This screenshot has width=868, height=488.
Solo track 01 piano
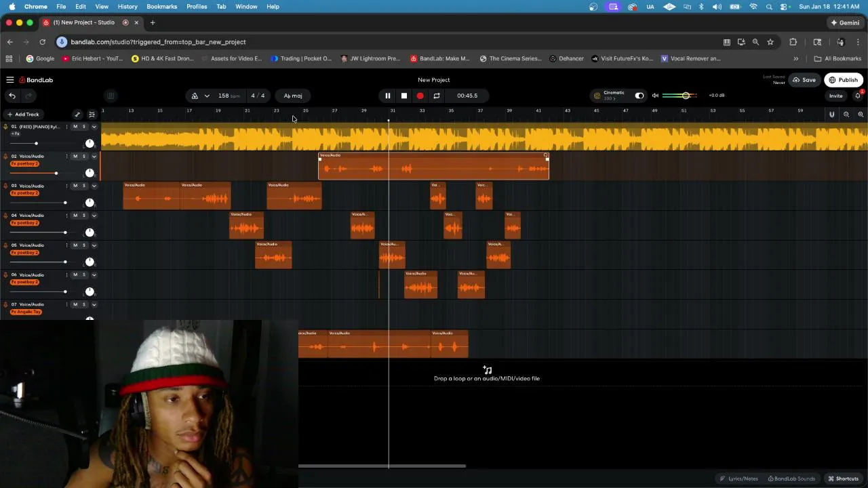point(84,127)
